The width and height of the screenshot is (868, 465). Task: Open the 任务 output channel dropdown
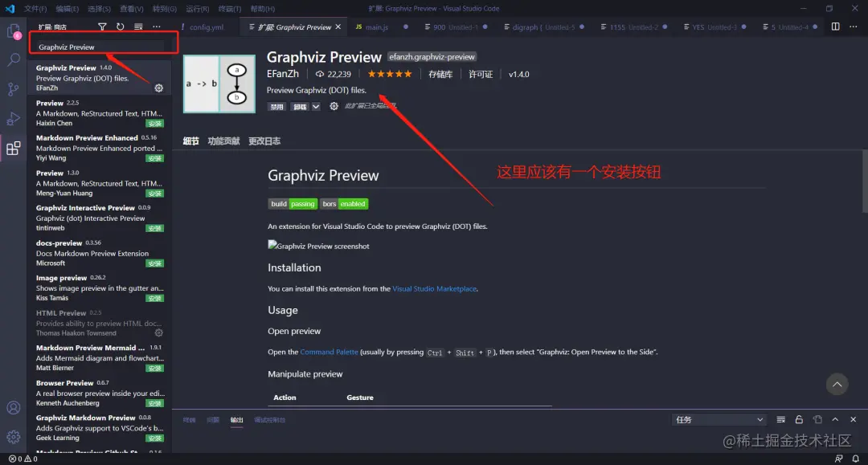(x=719, y=420)
